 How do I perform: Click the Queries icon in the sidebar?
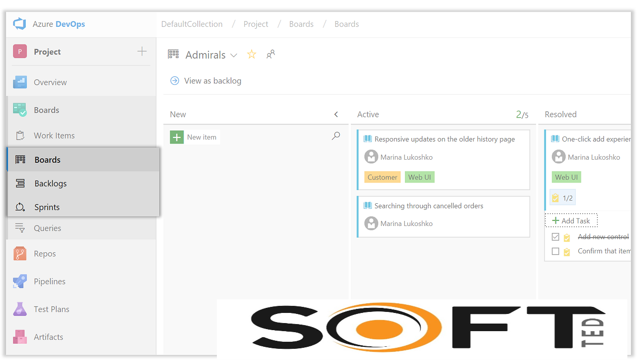(20, 228)
